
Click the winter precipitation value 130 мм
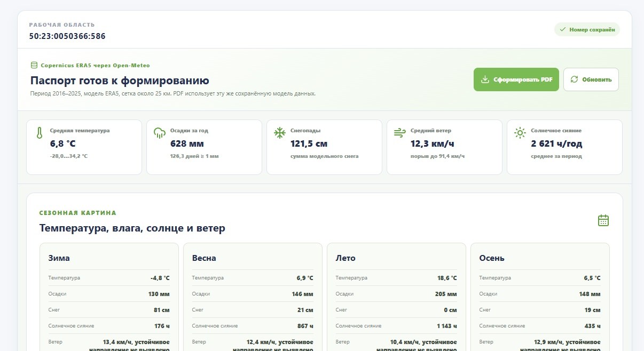159,294
